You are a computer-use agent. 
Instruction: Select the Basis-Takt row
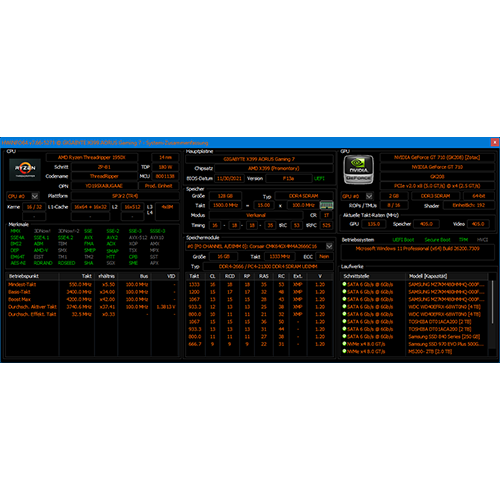[x=93, y=292]
